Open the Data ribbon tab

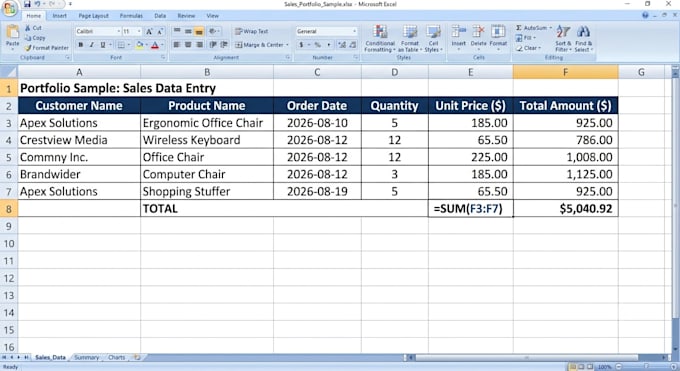(x=160, y=16)
